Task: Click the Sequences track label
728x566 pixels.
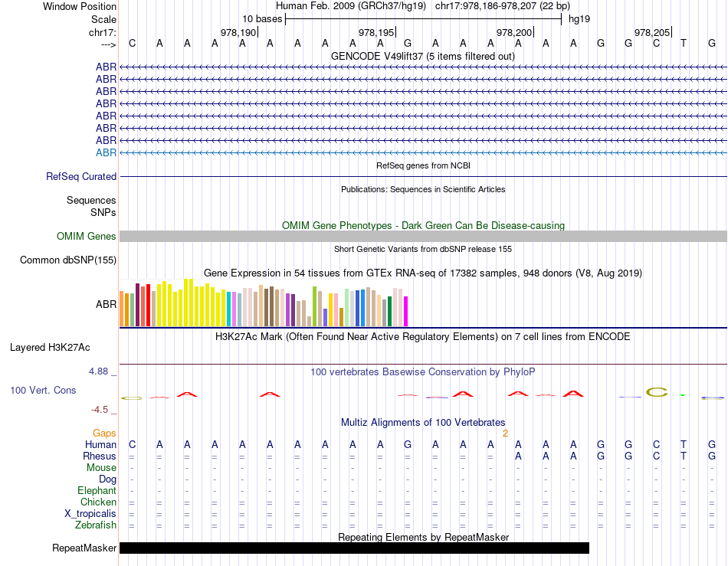Action: 91,201
